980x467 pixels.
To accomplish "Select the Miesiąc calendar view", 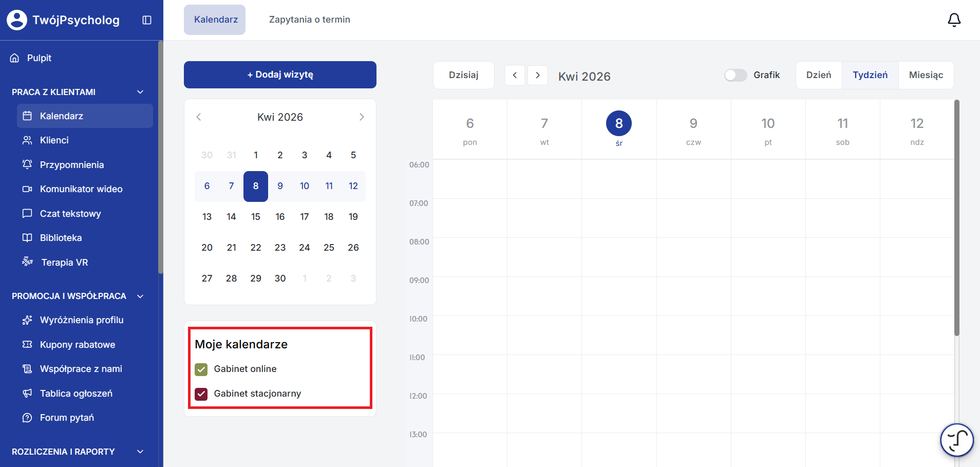I will [926, 75].
